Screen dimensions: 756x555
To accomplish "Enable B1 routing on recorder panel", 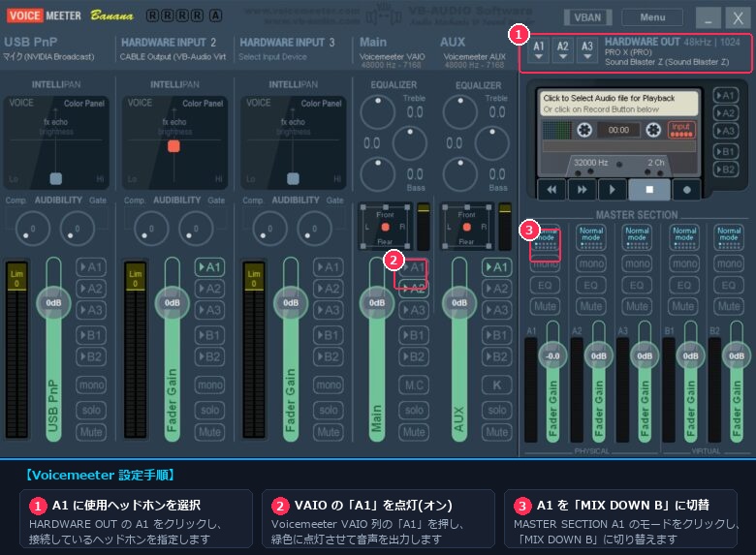I will pos(725,152).
